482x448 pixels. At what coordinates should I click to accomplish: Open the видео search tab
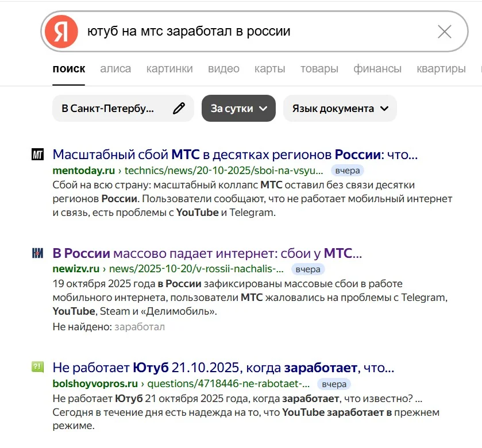pyautogui.click(x=224, y=69)
